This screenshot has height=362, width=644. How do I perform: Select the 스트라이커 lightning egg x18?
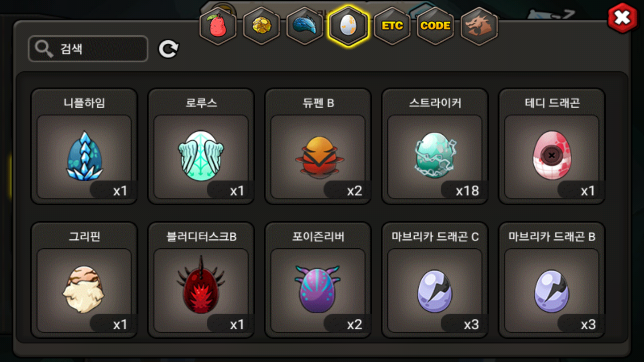point(435,146)
